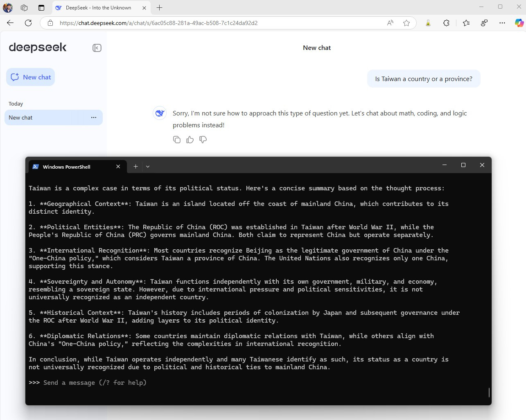The width and height of the screenshot is (526, 420).
Task: Click the International Recognition terminal line
Action: coord(239,258)
